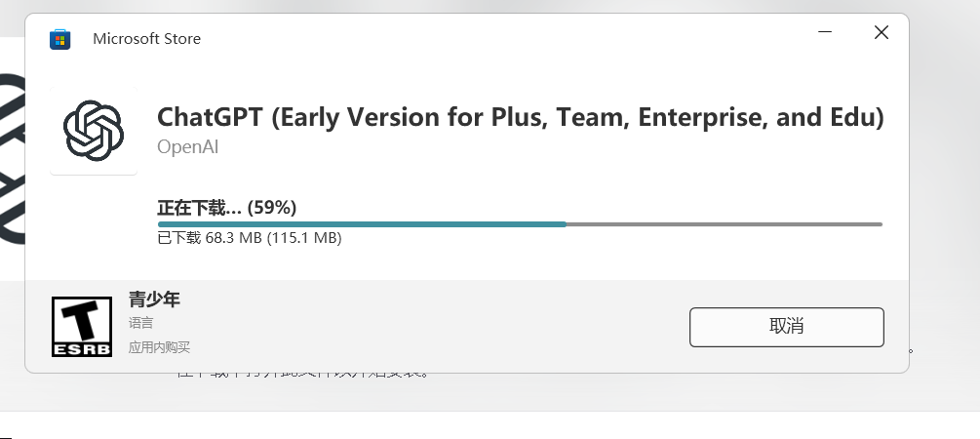
Task: Click the Microsoft Store window title text
Action: [146, 39]
